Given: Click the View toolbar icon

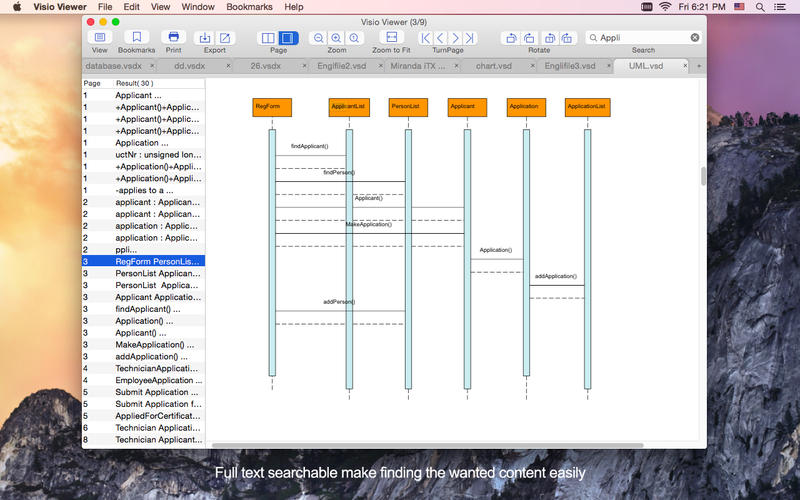Looking at the screenshot, I should [x=100, y=37].
